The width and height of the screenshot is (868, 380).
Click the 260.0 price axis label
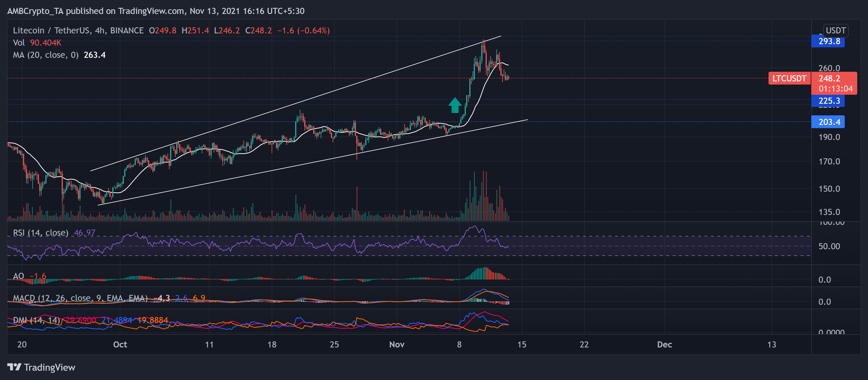pyautogui.click(x=829, y=68)
